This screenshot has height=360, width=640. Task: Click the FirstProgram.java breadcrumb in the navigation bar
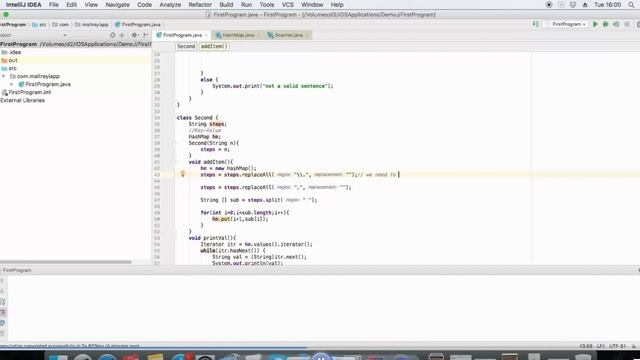138,24
